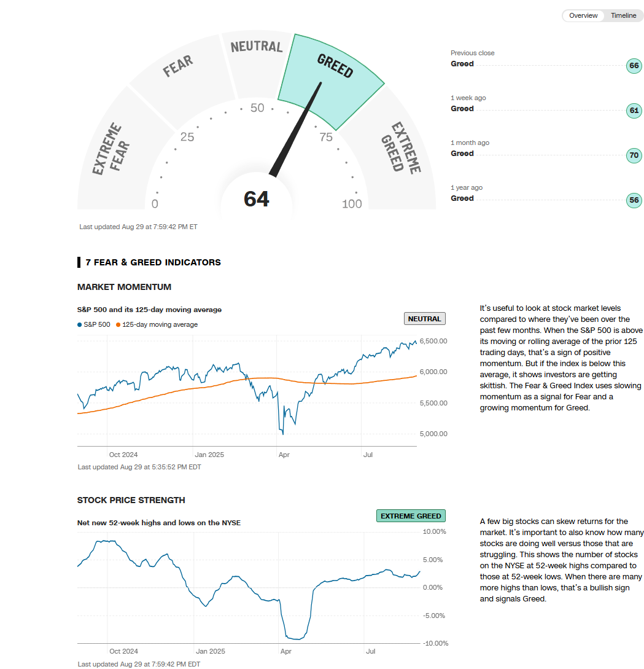Image resolution: width=644 pixels, height=669 pixels.
Task: Click the Stock Price Strength heading
Action: 131,500
